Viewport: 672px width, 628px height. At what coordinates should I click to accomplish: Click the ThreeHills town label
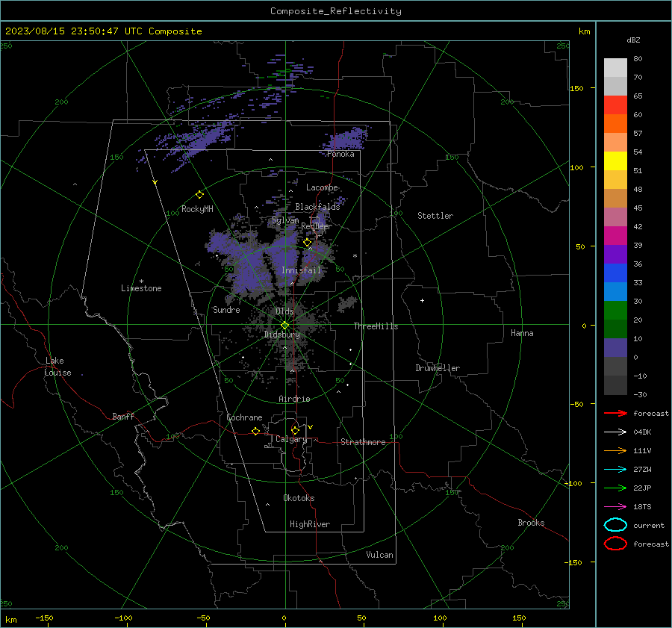click(376, 326)
